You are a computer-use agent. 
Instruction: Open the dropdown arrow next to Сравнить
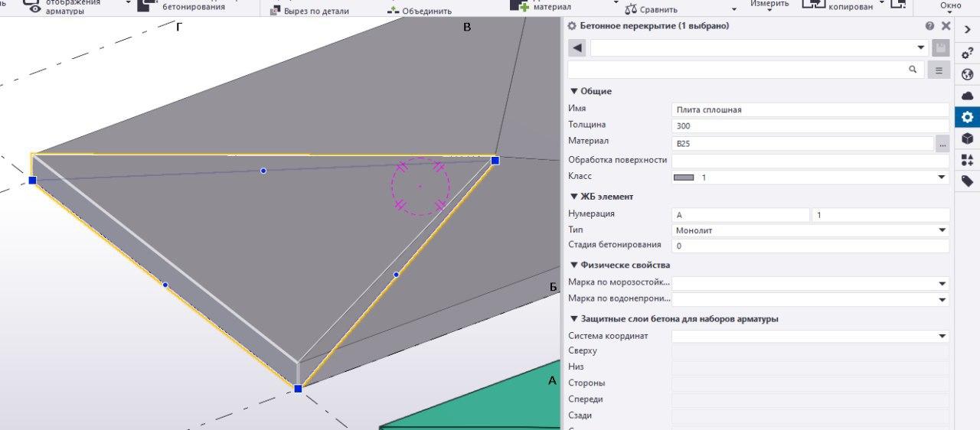click(x=734, y=9)
